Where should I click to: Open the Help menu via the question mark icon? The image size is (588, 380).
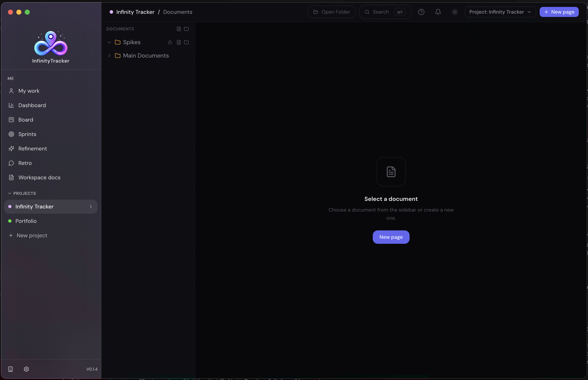pos(421,12)
